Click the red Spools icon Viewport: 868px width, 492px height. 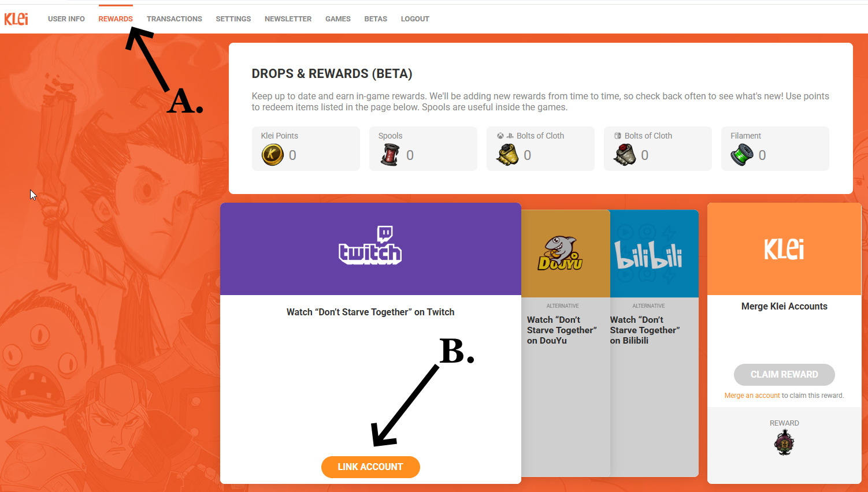tap(390, 155)
